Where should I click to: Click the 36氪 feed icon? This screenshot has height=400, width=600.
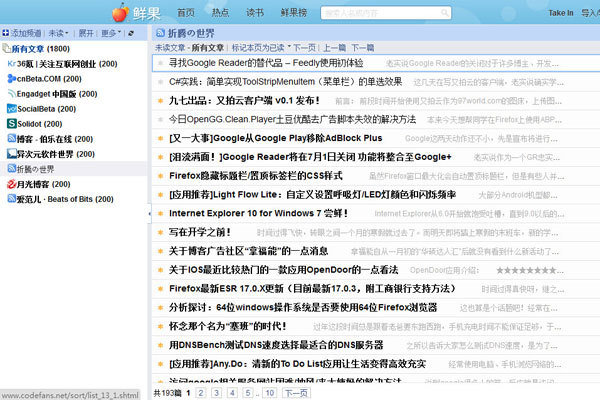(11, 64)
